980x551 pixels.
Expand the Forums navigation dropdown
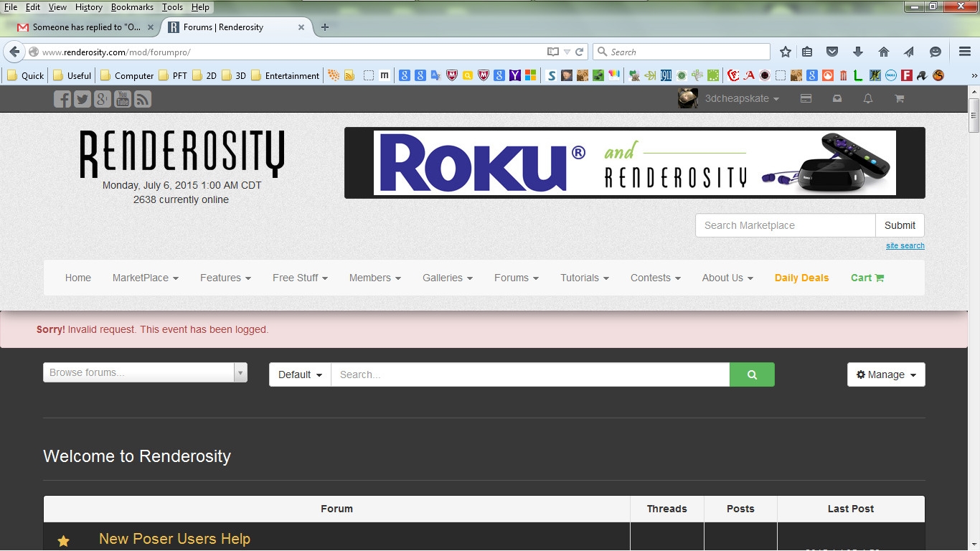click(517, 278)
